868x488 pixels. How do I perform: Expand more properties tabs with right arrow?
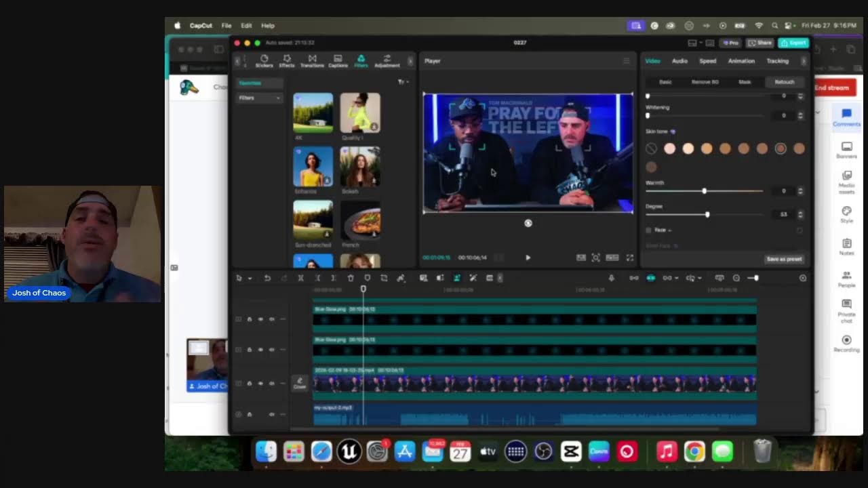click(804, 61)
